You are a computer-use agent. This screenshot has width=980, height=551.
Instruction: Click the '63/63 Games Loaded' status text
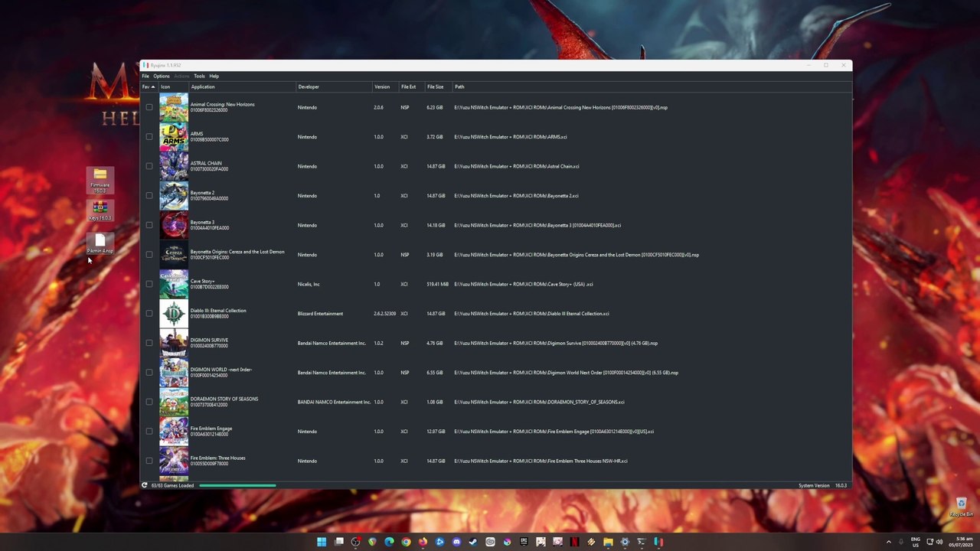[x=172, y=485]
